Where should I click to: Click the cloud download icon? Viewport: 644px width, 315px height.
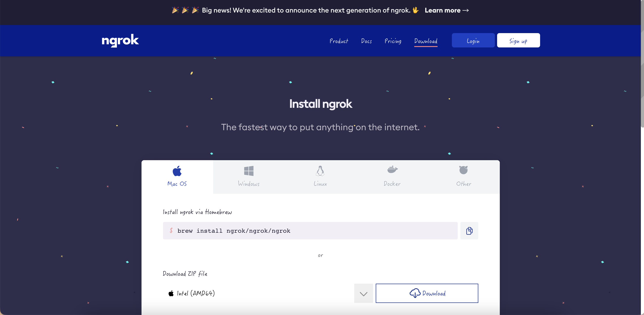[415, 293]
